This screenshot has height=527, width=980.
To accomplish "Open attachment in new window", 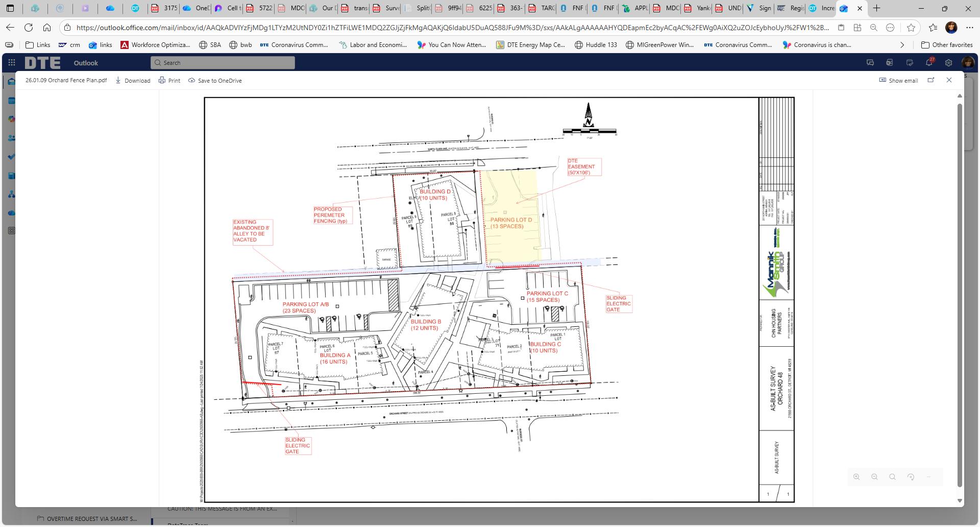I will coord(931,80).
